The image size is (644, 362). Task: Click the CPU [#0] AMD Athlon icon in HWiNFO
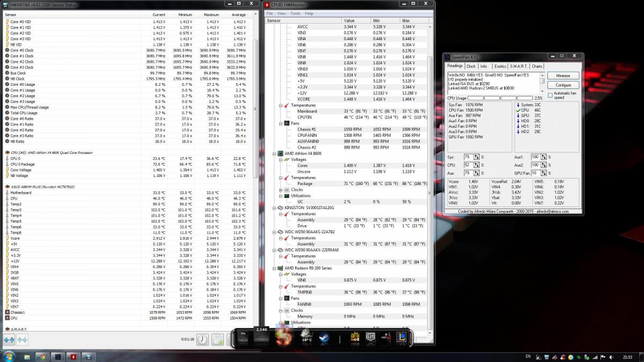coord(7,153)
